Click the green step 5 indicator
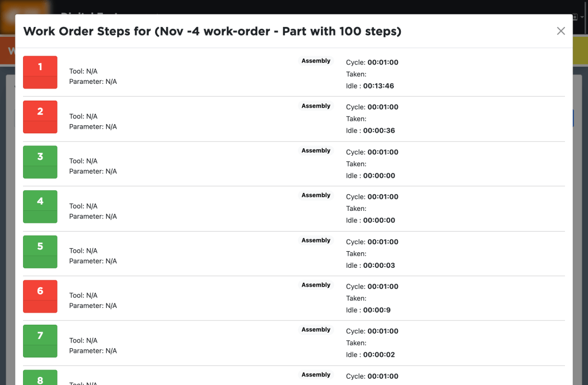The height and width of the screenshot is (385, 588). [40, 251]
